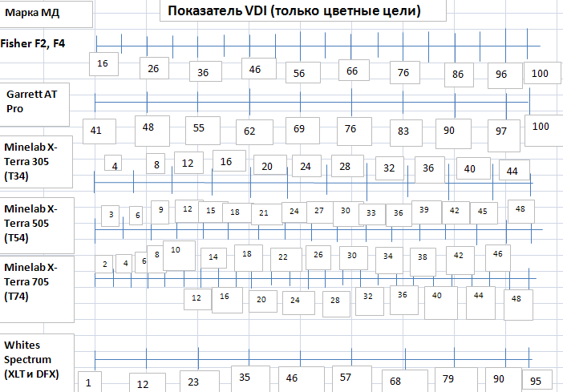Click the '16' box in the X-Terra 305 row

[x=229, y=161]
